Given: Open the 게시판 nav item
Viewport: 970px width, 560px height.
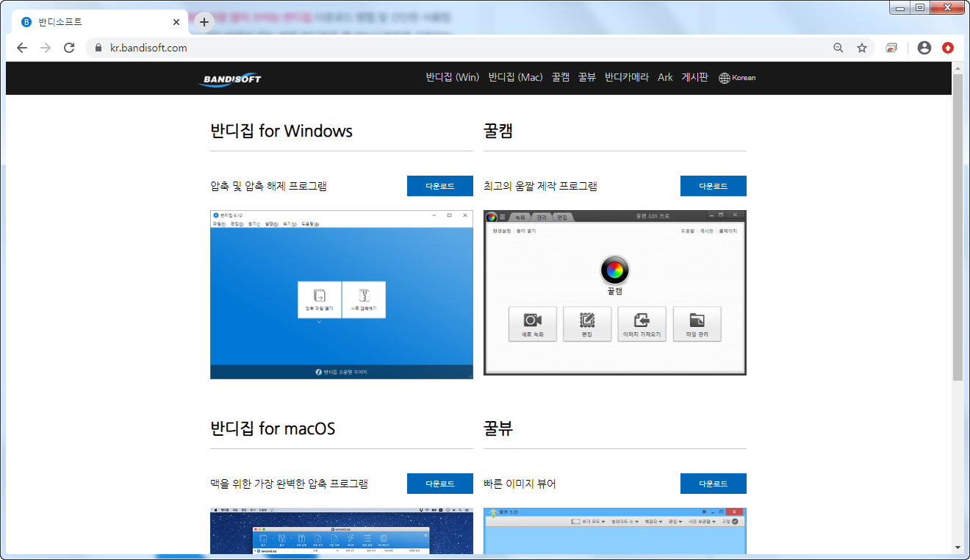Looking at the screenshot, I should click(694, 77).
